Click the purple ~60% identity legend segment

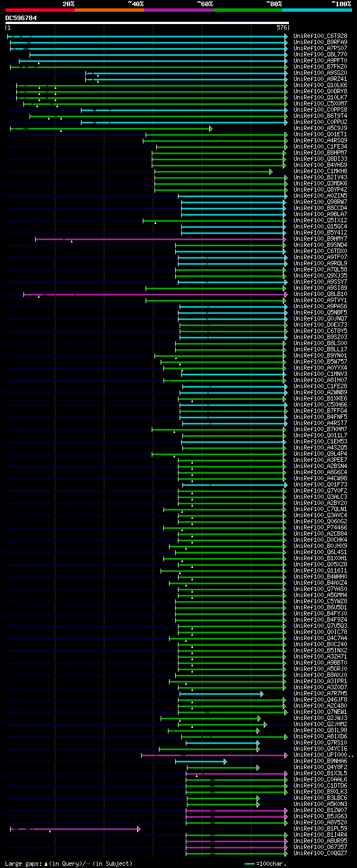coord(178,10)
